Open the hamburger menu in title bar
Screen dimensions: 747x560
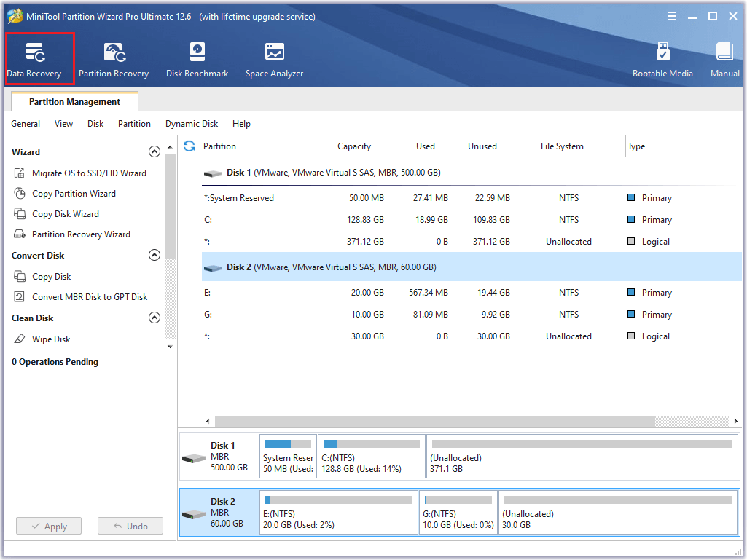[672, 16]
